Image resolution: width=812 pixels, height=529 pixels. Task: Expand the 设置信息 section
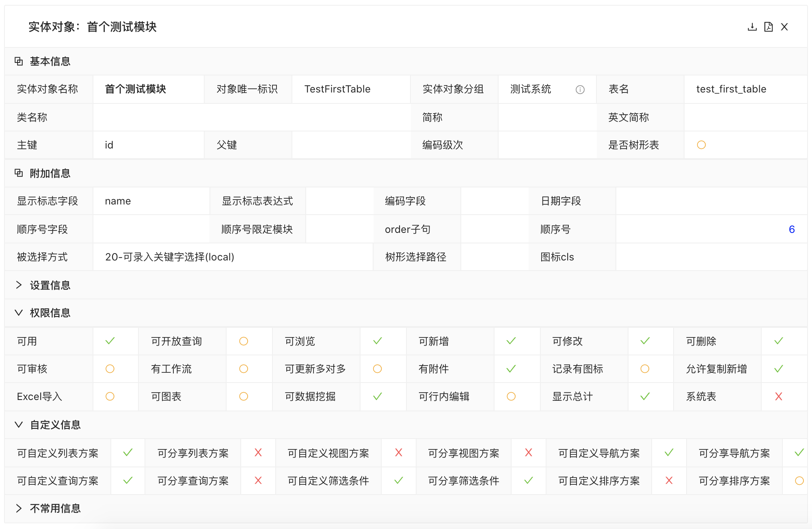click(19, 285)
